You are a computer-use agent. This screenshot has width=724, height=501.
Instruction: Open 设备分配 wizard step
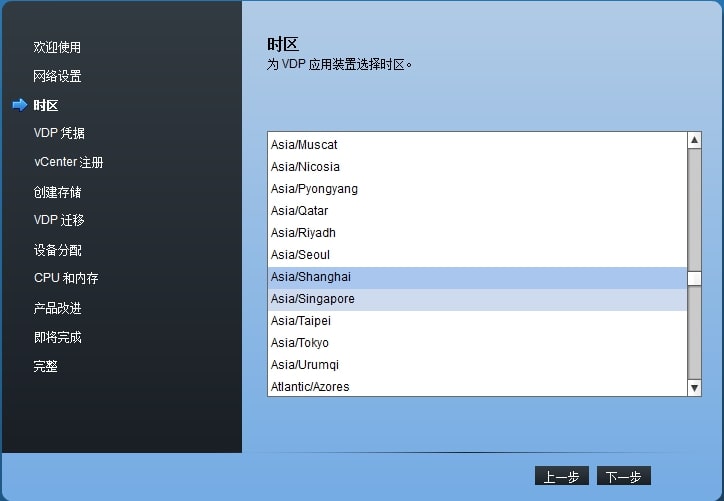[x=58, y=250]
